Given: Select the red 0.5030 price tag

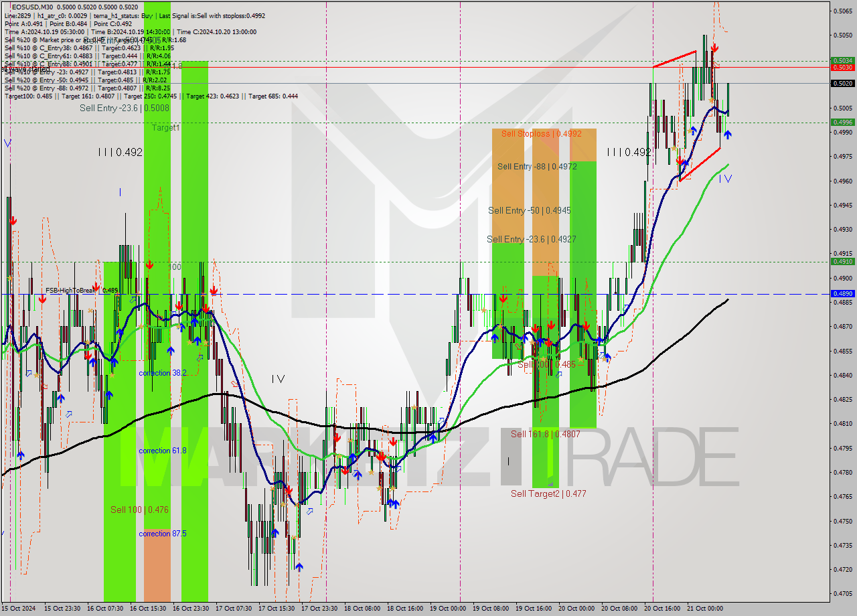Looking at the screenshot, I should 842,67.
